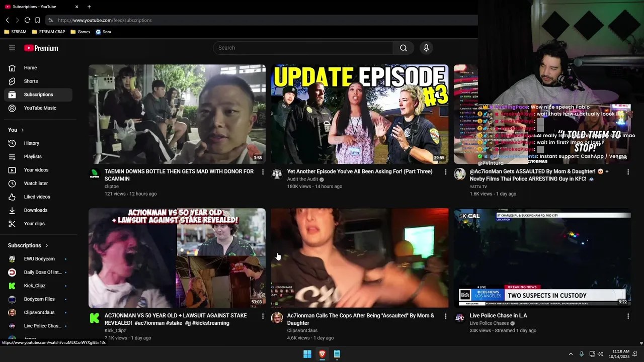The width and height of the screenshot is (644, 362).
Task: Go back with browser back arrow
Action: (8, 20)
